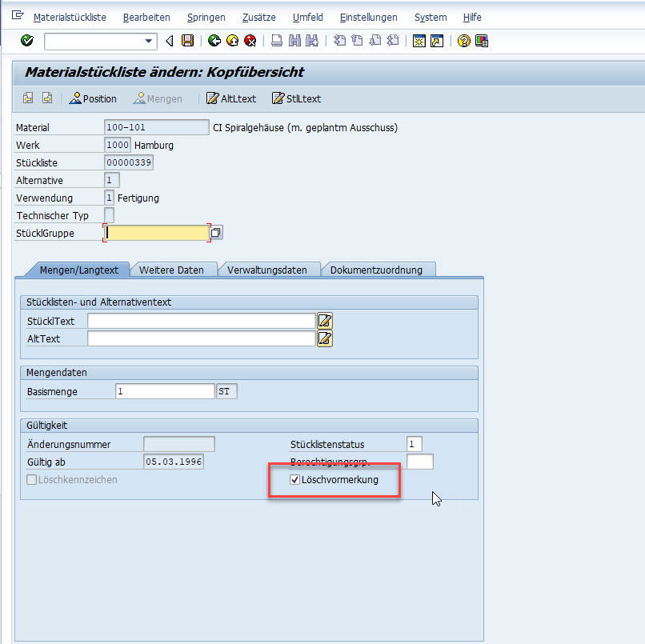
Task: Switch to the Verwaltungsdaten tab
Action: (266, 270)
